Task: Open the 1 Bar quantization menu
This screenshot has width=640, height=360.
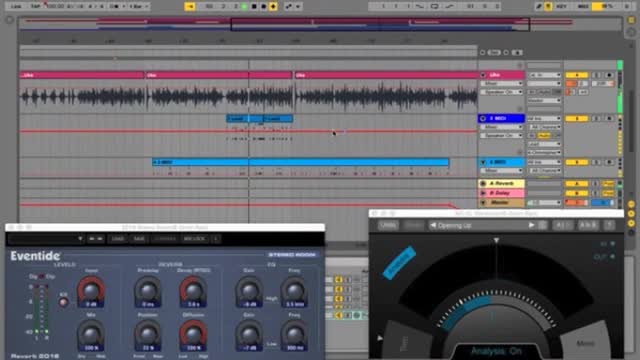Action: pos(139,7)
